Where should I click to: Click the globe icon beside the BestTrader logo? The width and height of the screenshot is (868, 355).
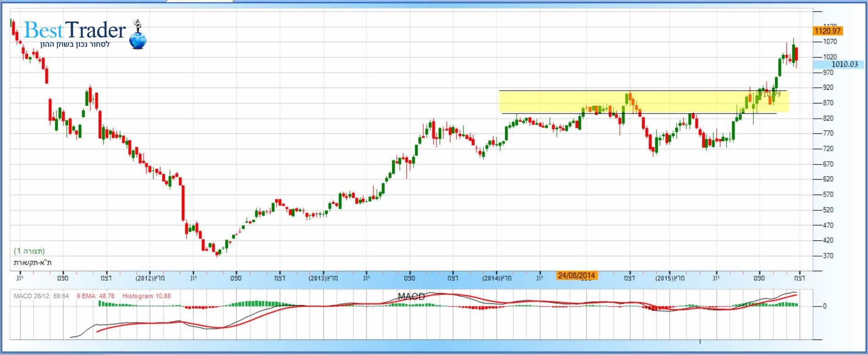(138, 38)
